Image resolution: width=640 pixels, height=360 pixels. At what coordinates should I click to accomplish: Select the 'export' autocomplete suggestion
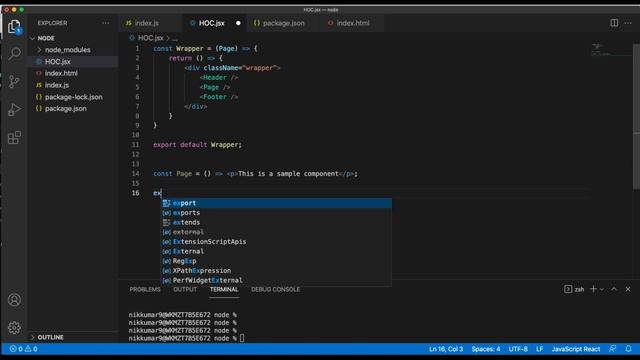[276, 203]
